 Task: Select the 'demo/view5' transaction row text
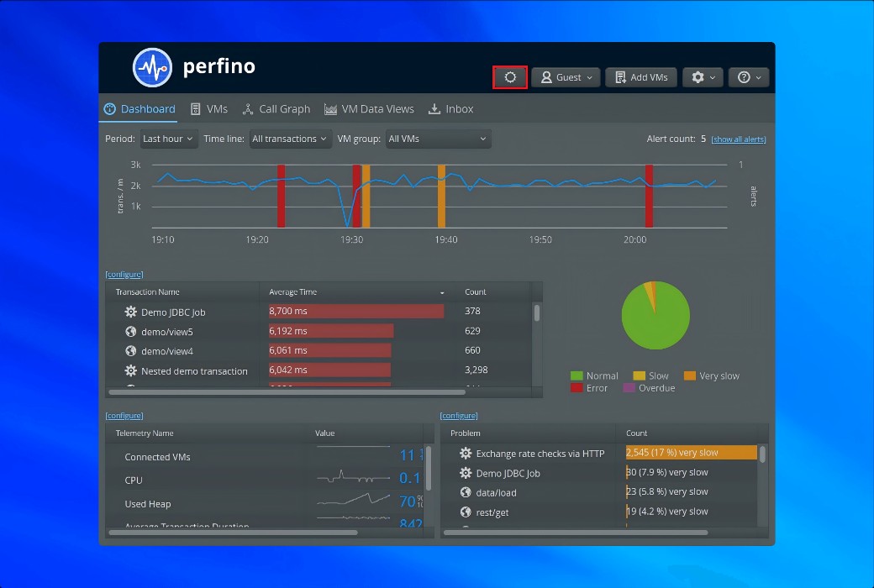(167, 332)
